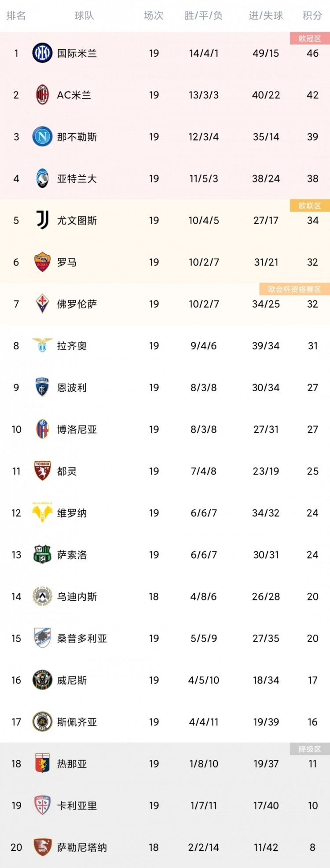This screenshot has height=868, width=330.
Task: Open the 桑普多利亚 team name link
Action: [x=82, y=639]
